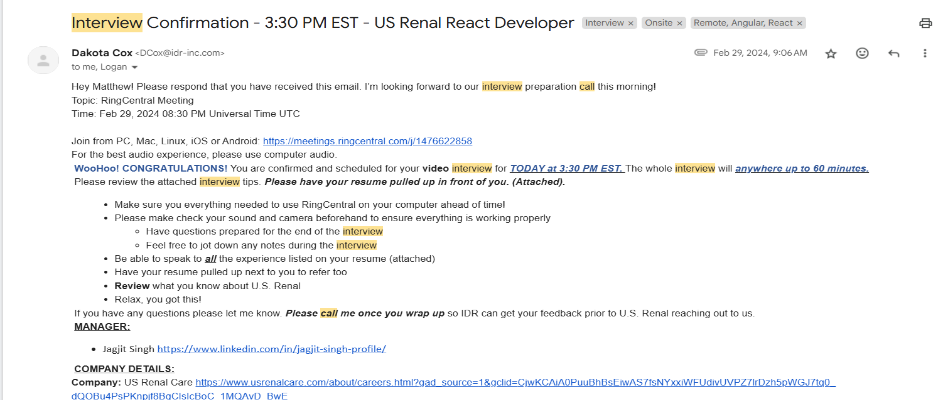Click the attachment paperclip icon near the date

tap(699, 52)
